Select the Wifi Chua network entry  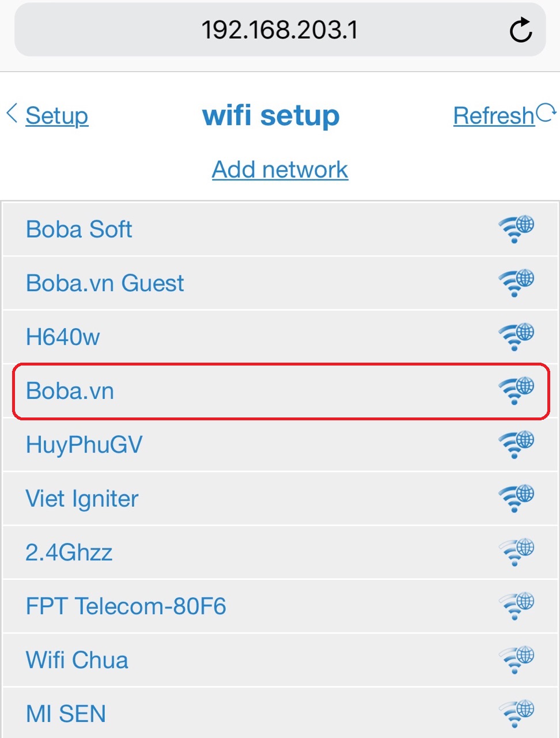coord(230,660)
